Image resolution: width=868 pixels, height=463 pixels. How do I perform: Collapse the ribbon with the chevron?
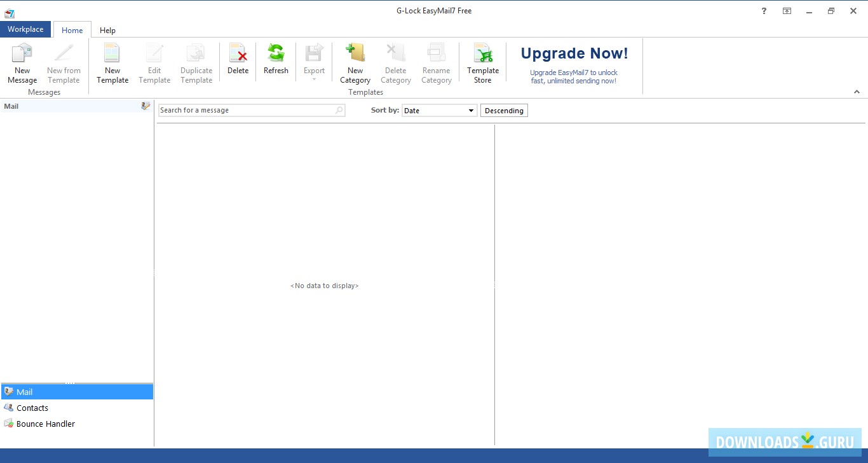pos(857,92)
